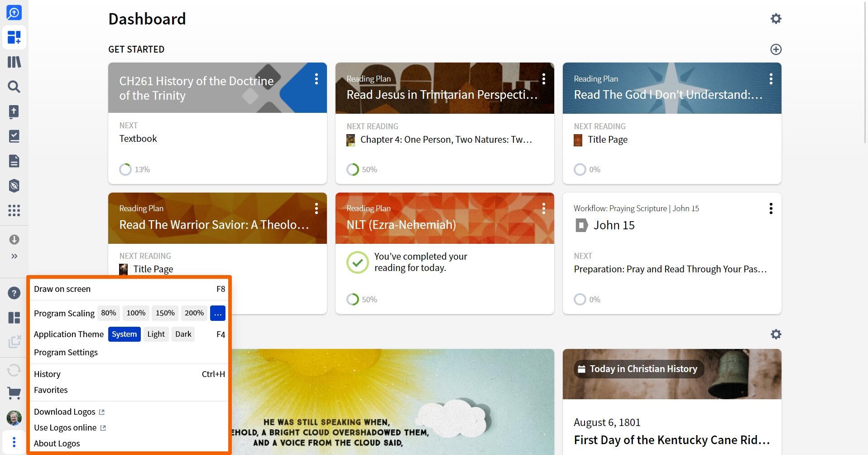Open Read Jesus in Trinitarian Perspective plan
Viewport: 868px width, 455px height.
pyautogui.click(x=442, y=95)
